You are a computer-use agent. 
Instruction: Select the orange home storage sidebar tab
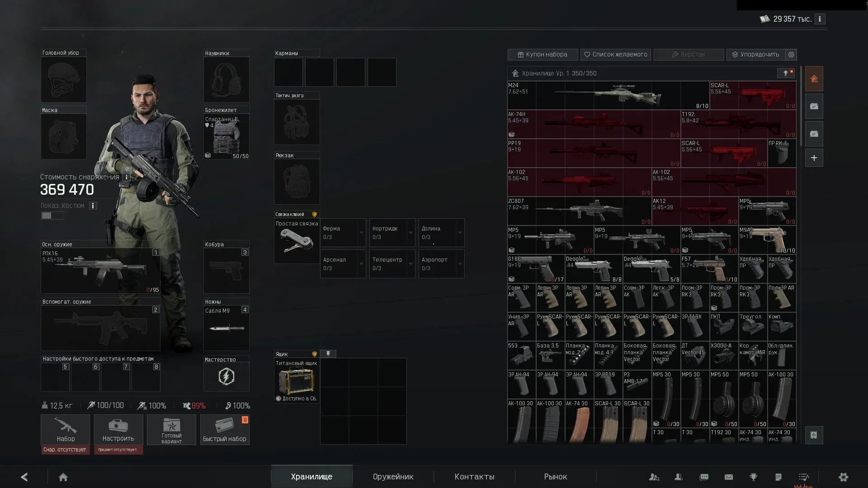(814, 79)
